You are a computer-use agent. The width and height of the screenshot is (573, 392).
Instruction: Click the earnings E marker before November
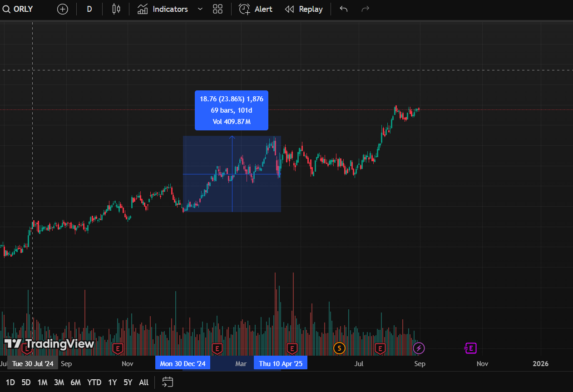[x=118, y=349]
